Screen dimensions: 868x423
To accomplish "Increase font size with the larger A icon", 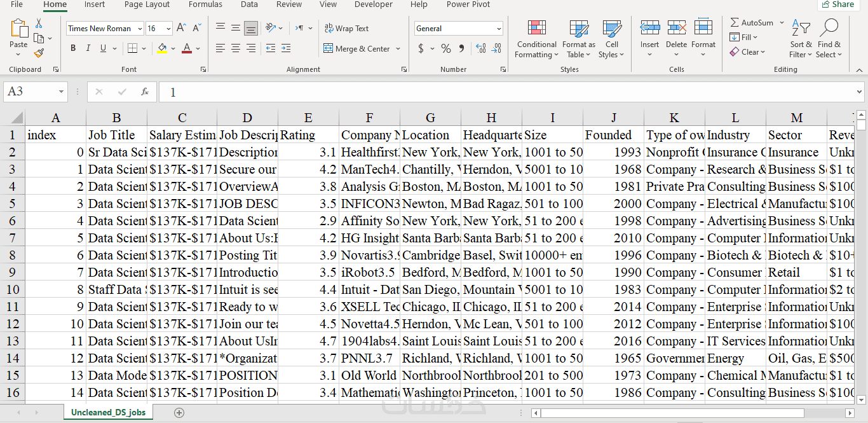I will click(x=181, y=28).
